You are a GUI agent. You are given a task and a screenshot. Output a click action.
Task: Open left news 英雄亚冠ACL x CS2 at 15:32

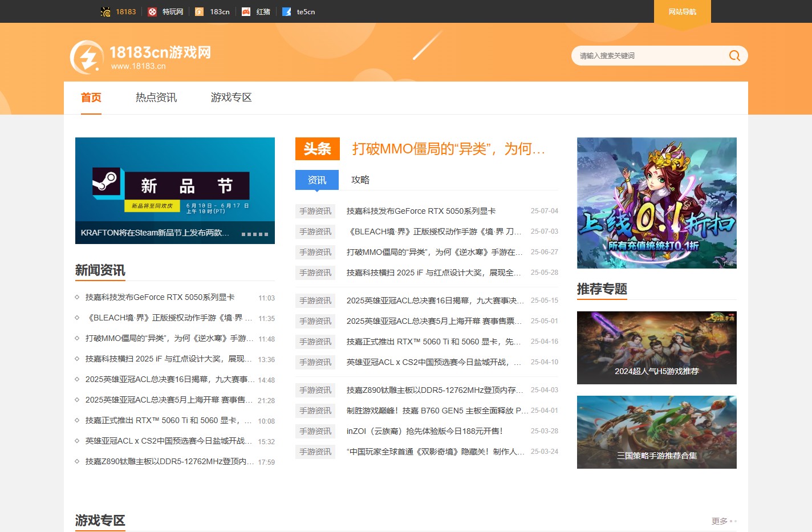pyautogui.click(x=168, y=441)
